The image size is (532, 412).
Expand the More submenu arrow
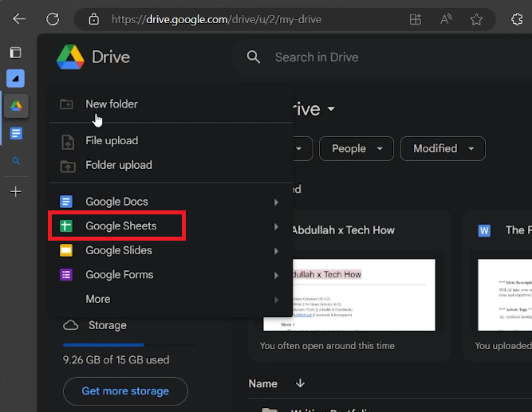(x=276, y=300)
